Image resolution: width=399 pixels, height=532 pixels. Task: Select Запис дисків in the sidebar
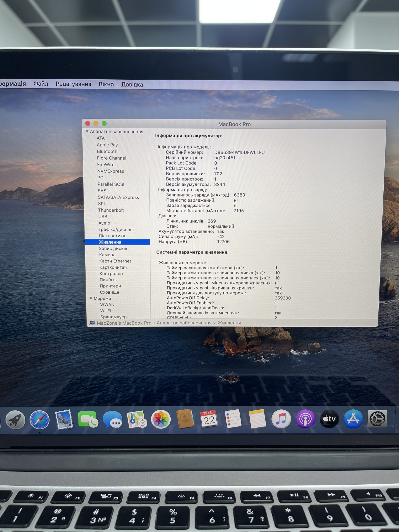coord(113,249)
